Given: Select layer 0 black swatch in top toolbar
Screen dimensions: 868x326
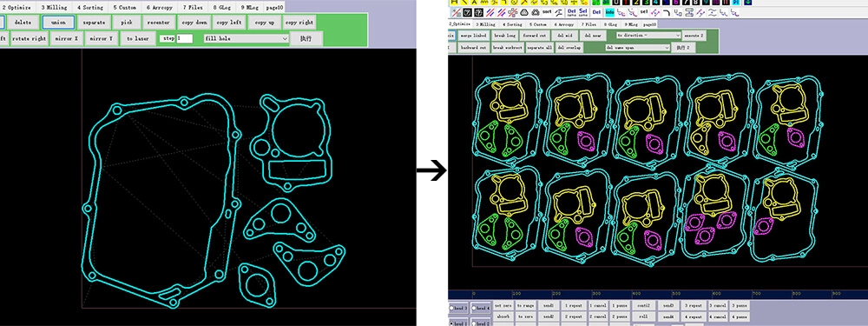Looking at the screenshot, I should click(x=616, y=3).
